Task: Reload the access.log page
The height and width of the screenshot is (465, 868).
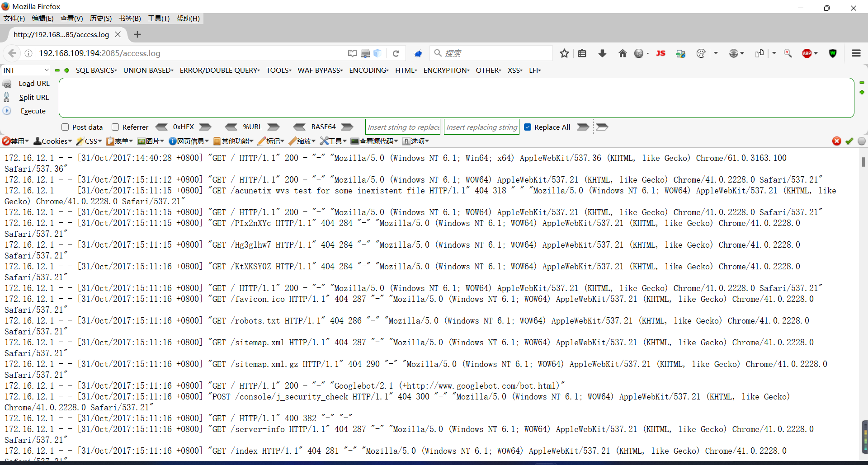Action: [396, 53]
